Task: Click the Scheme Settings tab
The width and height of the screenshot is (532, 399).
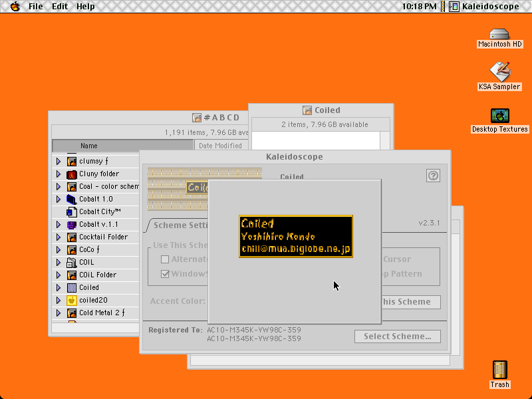Action: pos(180,225)
